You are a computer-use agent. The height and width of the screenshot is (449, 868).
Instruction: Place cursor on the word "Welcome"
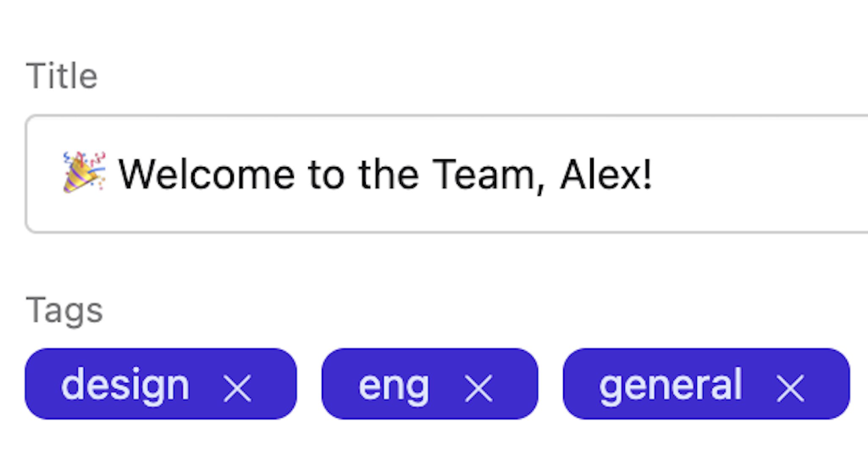click(206, 175)
